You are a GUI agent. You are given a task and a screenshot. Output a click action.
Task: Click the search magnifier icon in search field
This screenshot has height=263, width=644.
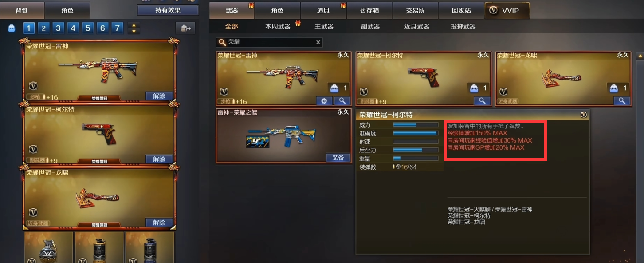point(222,42)
